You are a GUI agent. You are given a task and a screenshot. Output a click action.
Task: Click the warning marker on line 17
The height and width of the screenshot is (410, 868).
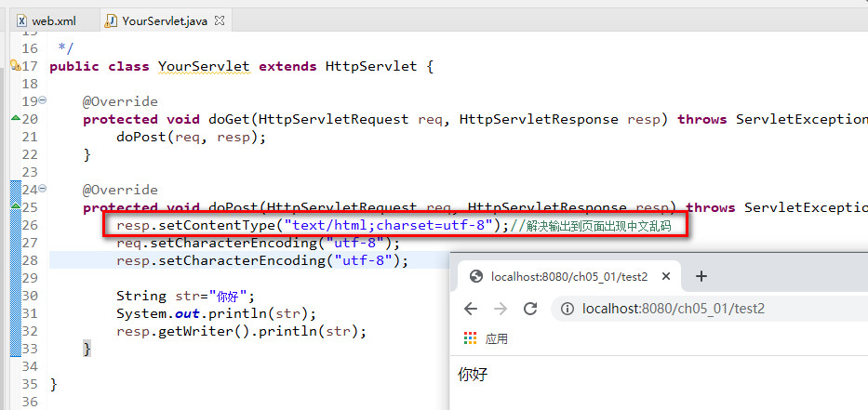tap(16, 66)
